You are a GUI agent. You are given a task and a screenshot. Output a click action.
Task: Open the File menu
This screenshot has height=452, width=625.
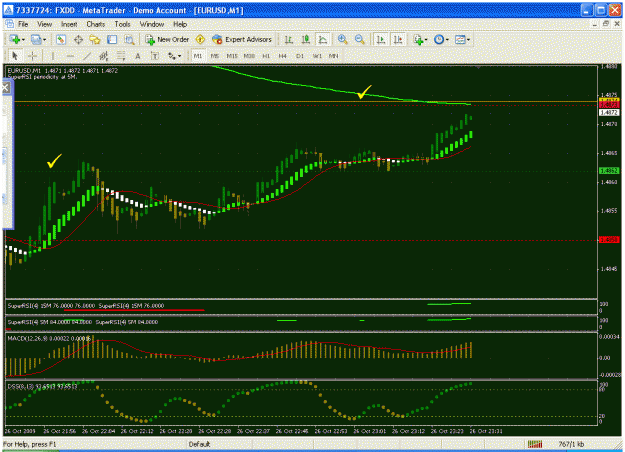point(23,24)
